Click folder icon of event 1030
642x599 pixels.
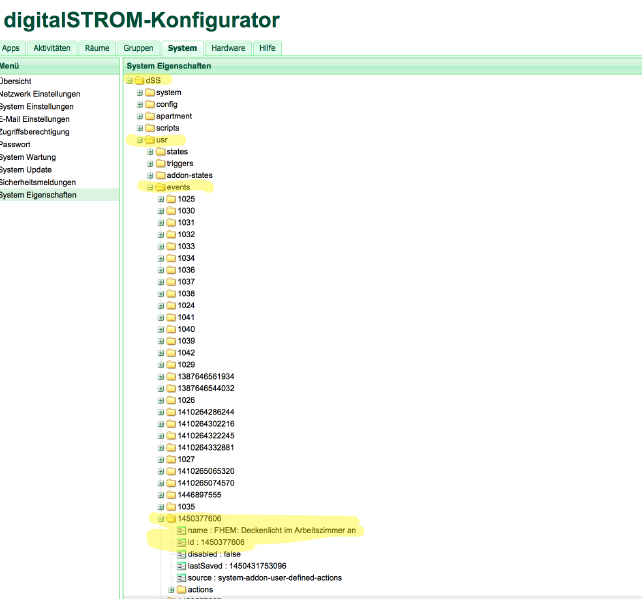[x=171, y=211]
